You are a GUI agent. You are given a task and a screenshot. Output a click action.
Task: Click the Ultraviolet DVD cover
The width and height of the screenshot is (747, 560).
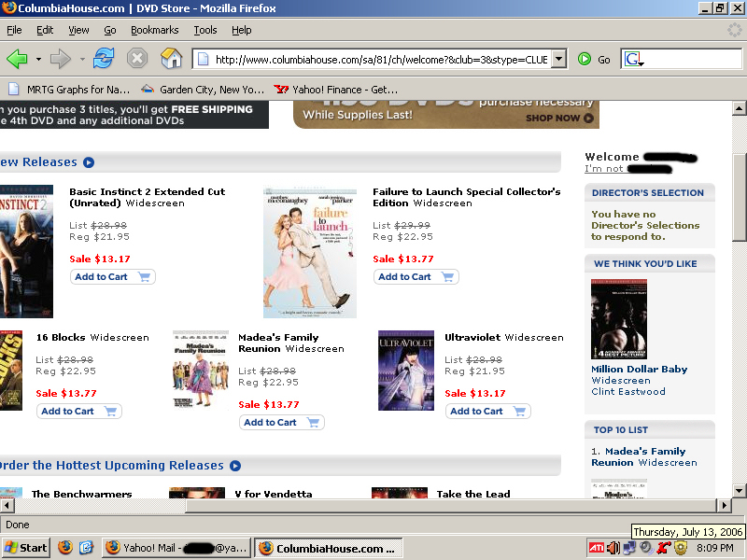[x=406, y=371]
